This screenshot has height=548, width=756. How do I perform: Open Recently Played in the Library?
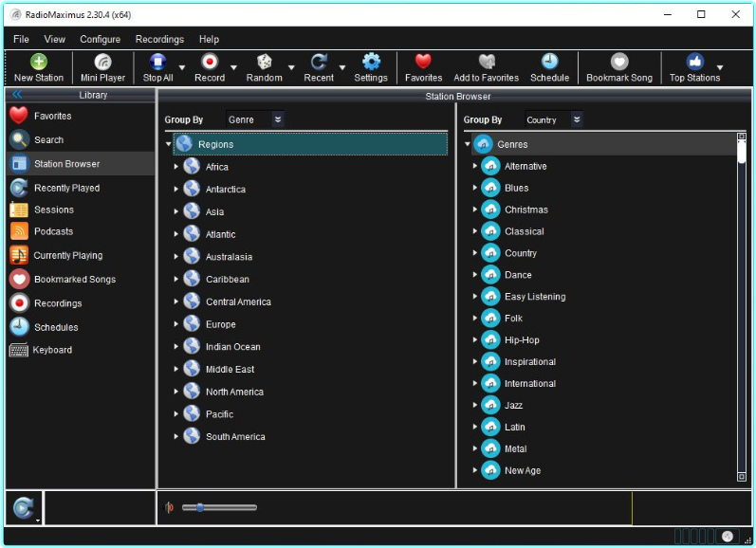tap(80, 188)
